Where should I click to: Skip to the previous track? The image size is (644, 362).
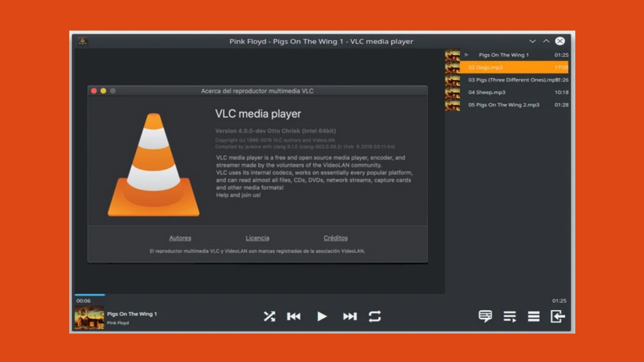point(294,316)
